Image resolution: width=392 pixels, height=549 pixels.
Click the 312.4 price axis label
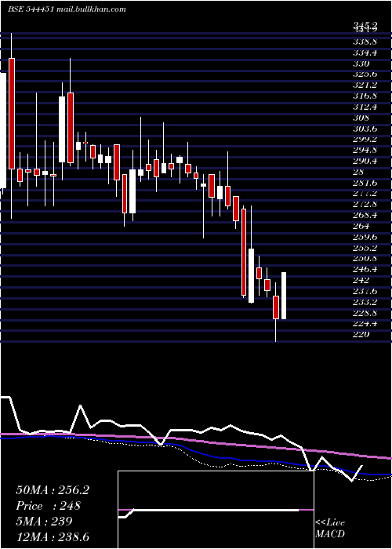click(365, 107)
